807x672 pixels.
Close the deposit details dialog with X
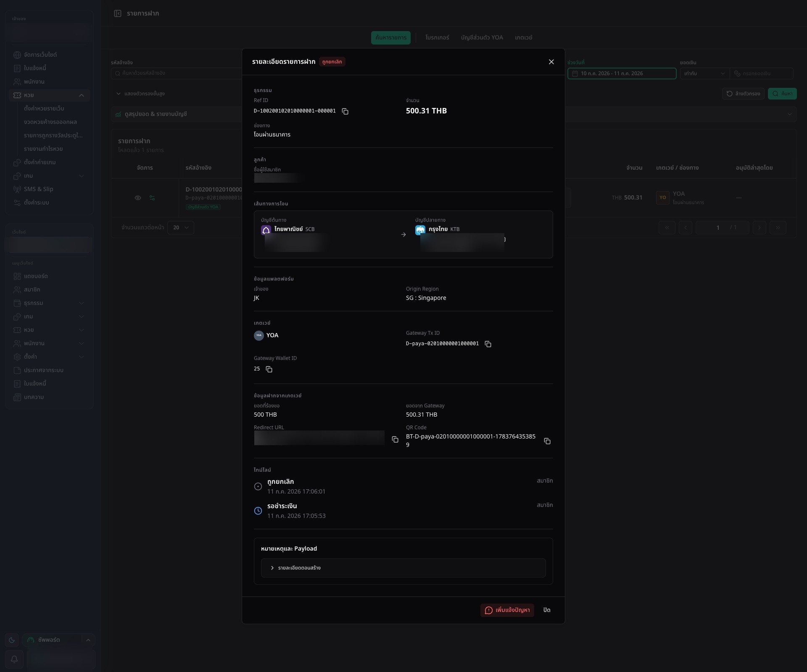pos(551,62)
